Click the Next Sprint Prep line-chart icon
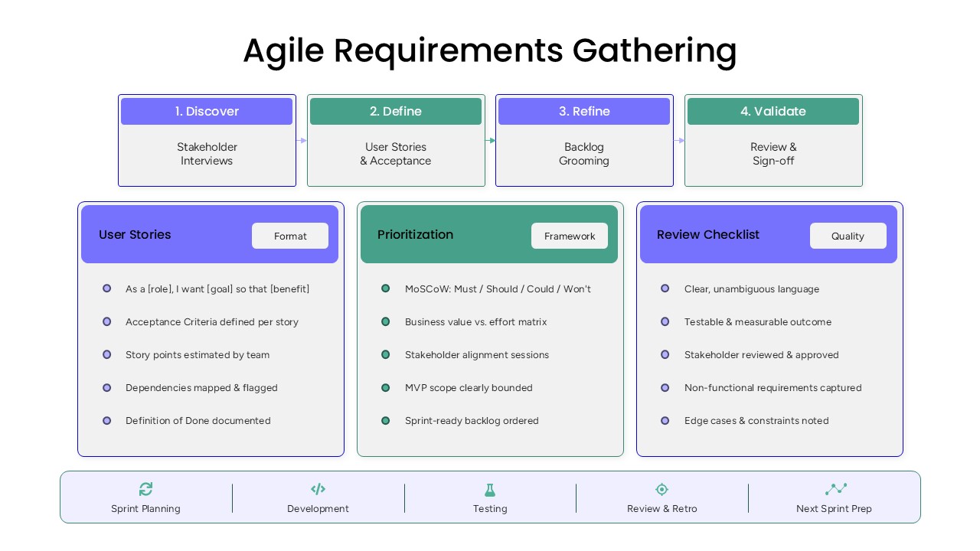Viewport: 980px width, 551px height. click(x=835, y=489)
